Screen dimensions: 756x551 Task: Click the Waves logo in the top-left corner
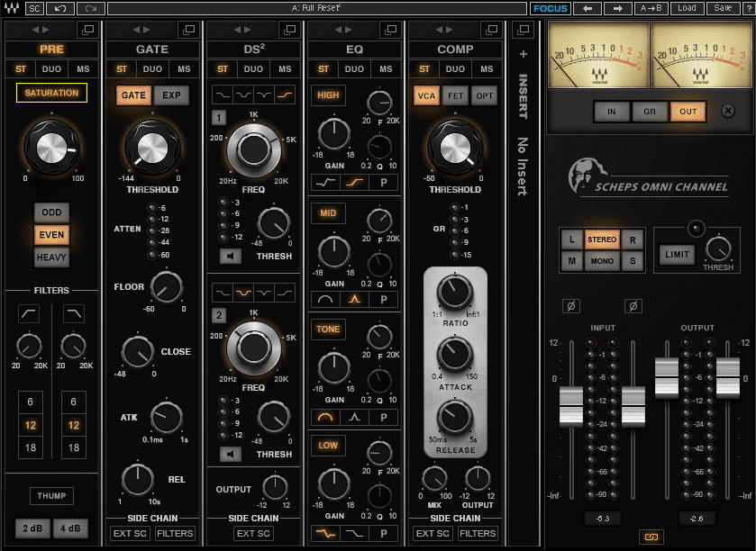(12, 8)
